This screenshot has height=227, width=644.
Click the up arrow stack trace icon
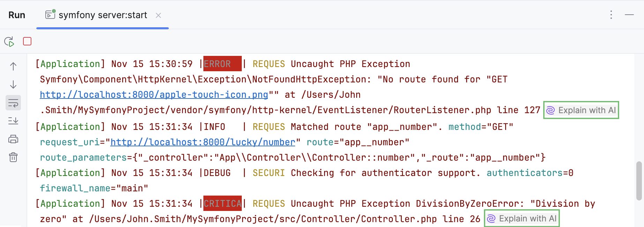coord(13,66)
